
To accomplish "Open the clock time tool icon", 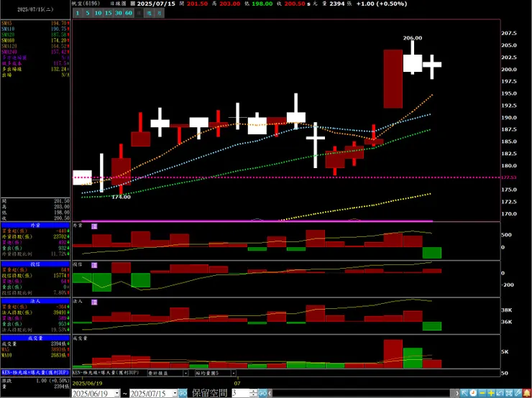I will coord(473,393).
